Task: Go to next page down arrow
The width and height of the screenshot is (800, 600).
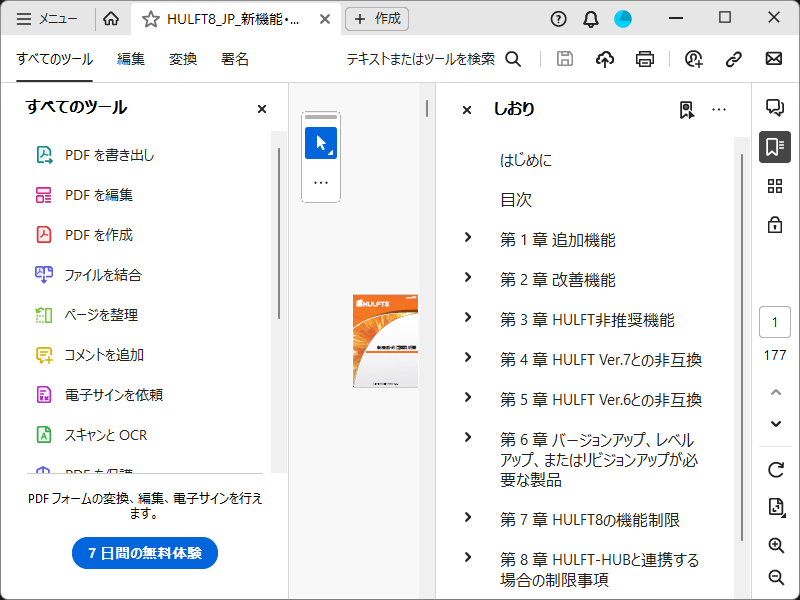Action: (x=776, y=424)
